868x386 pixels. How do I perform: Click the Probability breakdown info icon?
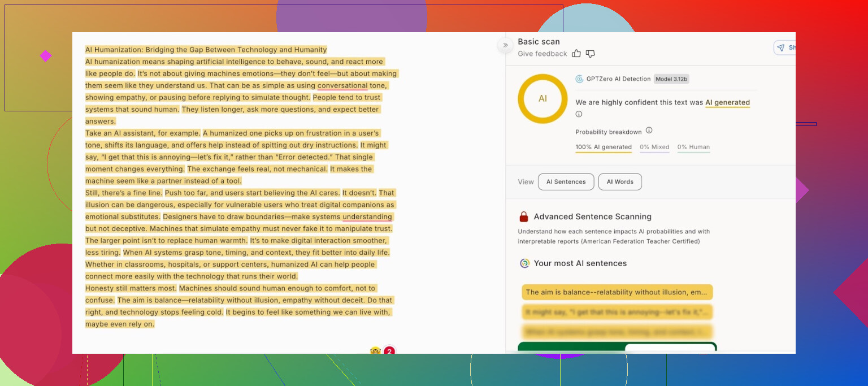(649, 131)
